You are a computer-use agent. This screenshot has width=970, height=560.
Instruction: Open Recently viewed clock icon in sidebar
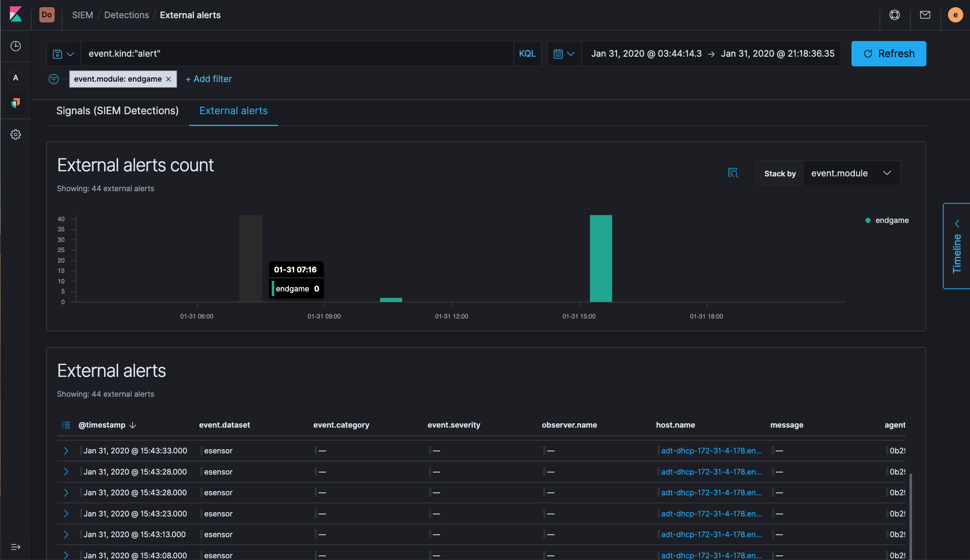point(16,47)
